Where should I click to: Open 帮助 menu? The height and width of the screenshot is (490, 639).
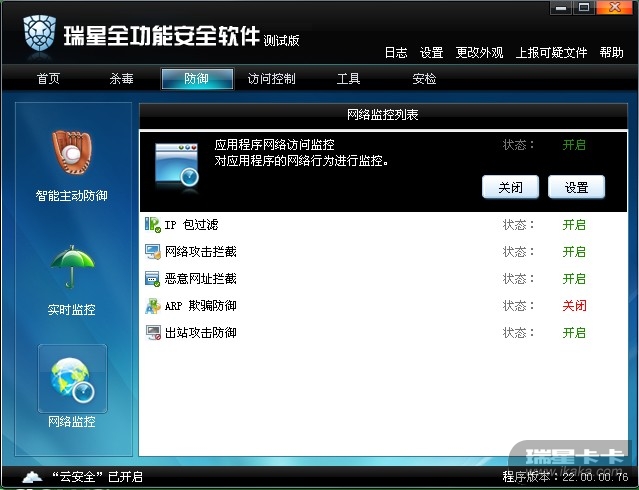coord(611,53)
